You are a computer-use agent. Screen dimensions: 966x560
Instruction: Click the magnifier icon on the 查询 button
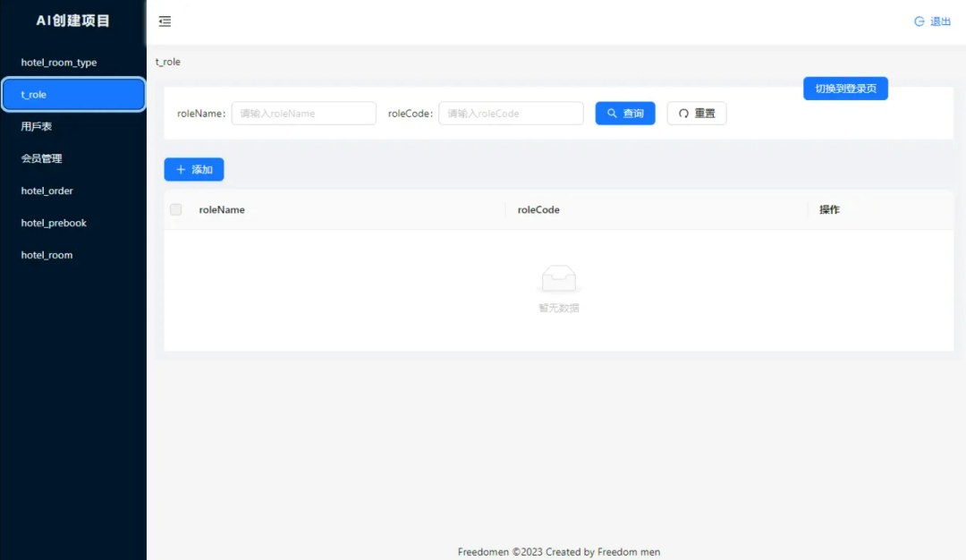click(x=611, y=113)
